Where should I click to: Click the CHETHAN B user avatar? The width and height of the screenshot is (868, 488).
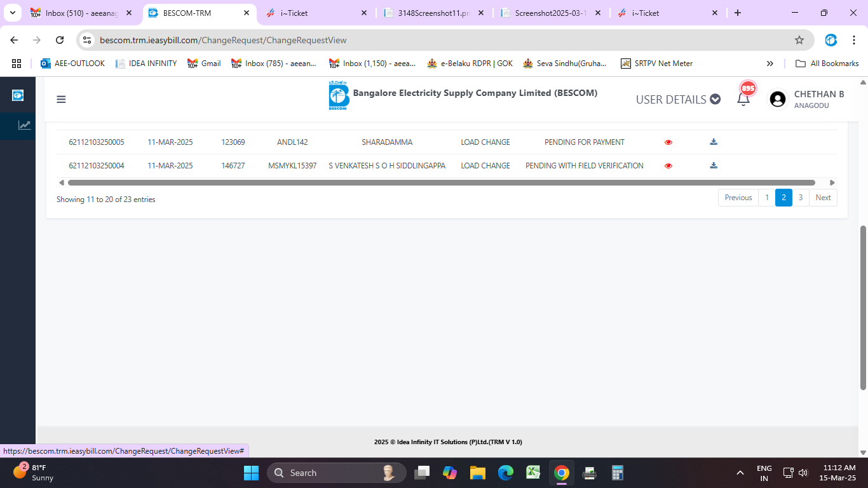[778, 99]
